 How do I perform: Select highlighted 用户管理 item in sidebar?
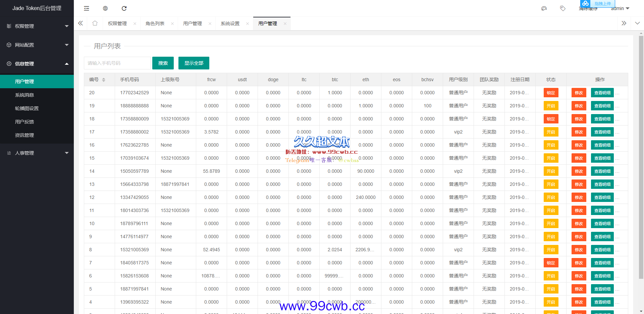pos(37,82)
